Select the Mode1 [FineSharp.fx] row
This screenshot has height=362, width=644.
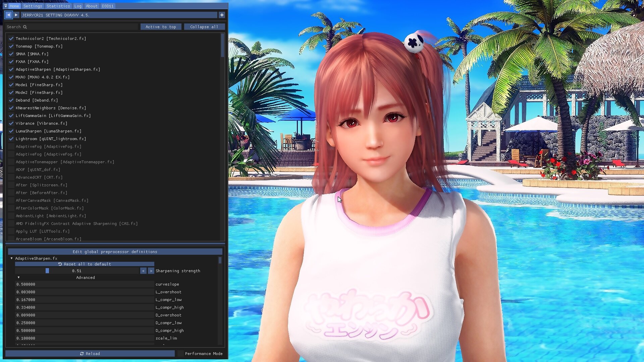39,85
